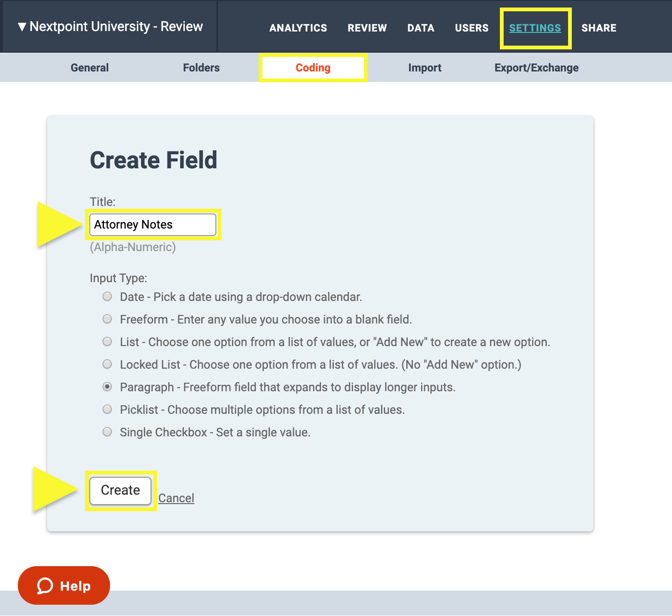Open the Help chat button
The height and width of the screenshot is (616, 672).
[x=64, y=585]
